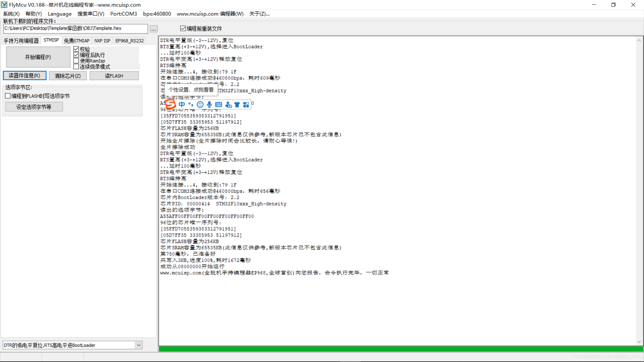Open the Port:COM3 menu

tap(123, 14)
